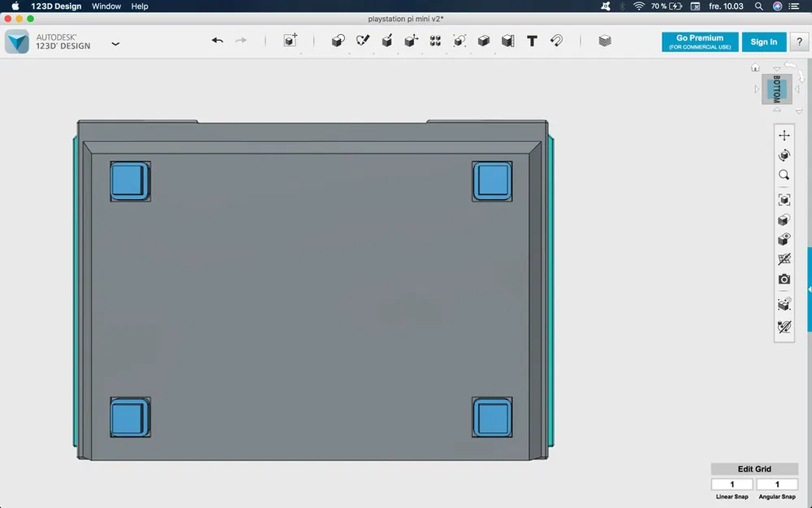This screenshot has width=812, height=508.
Task: Click the Go Premium button
Action: (699, 41)
